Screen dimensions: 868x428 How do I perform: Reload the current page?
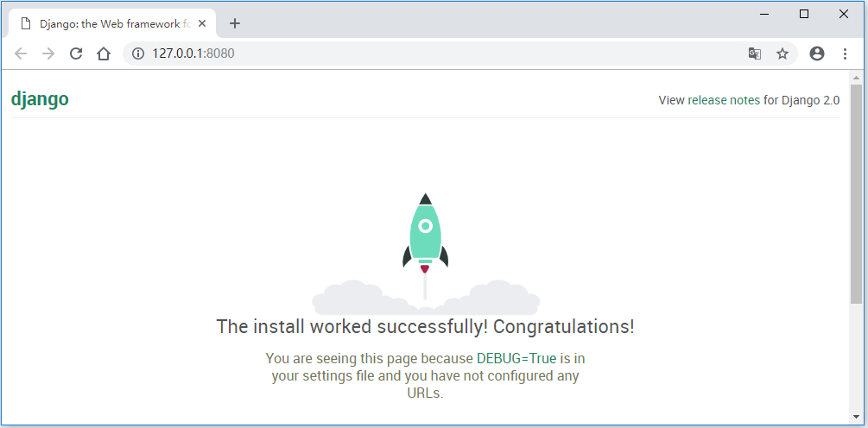tap(76, 53)
